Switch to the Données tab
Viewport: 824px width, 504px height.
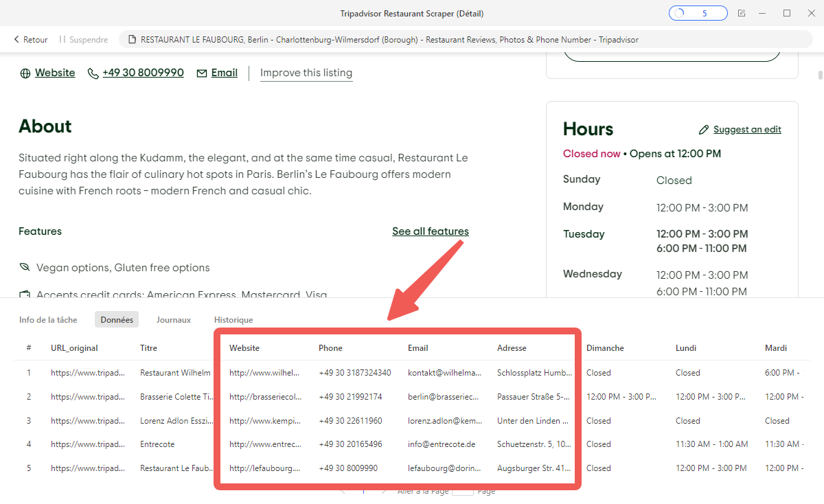tap(116, 319)
